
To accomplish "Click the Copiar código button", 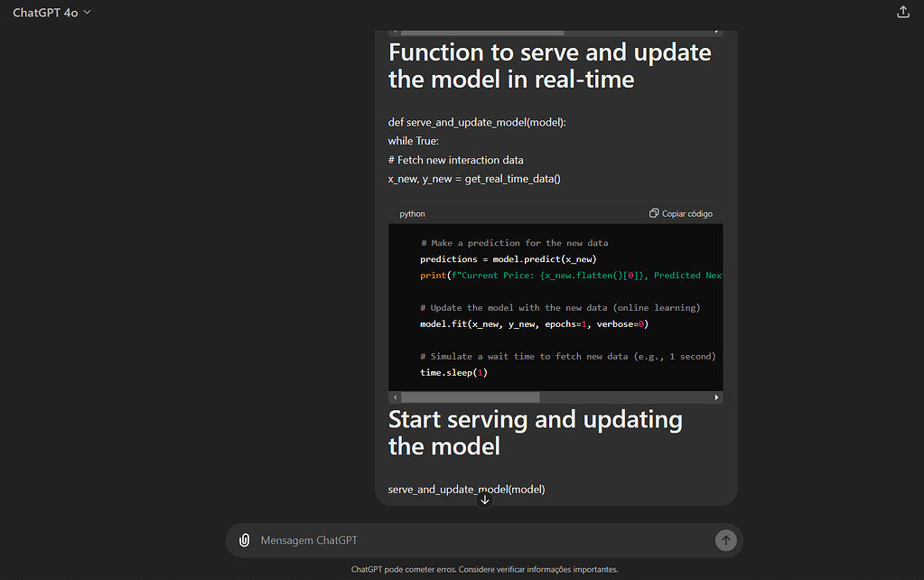I will 681,213.
